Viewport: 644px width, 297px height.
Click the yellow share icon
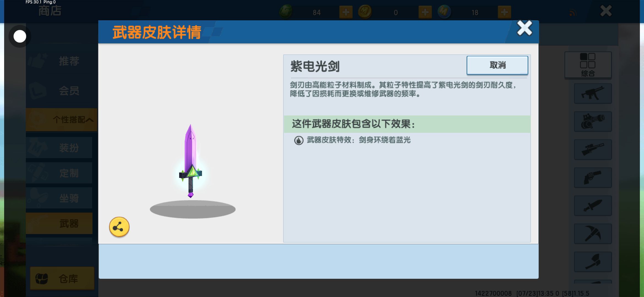[x=119, y=227]
